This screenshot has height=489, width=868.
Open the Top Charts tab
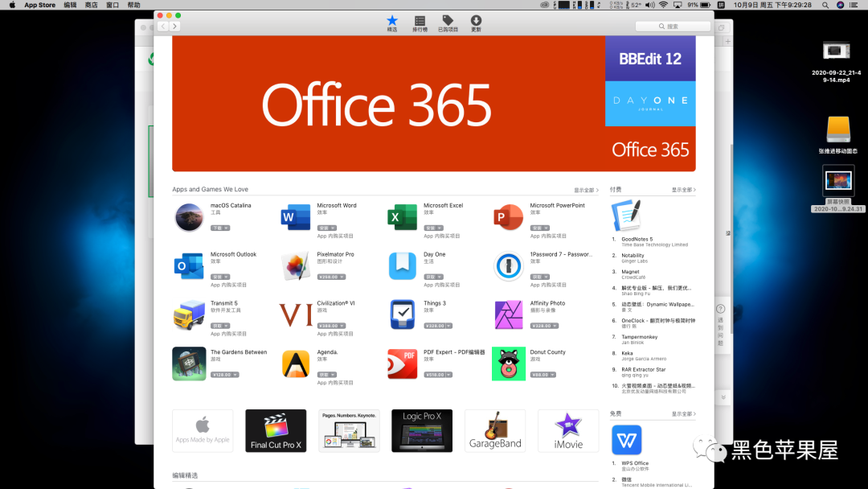(x=420, y=23)
